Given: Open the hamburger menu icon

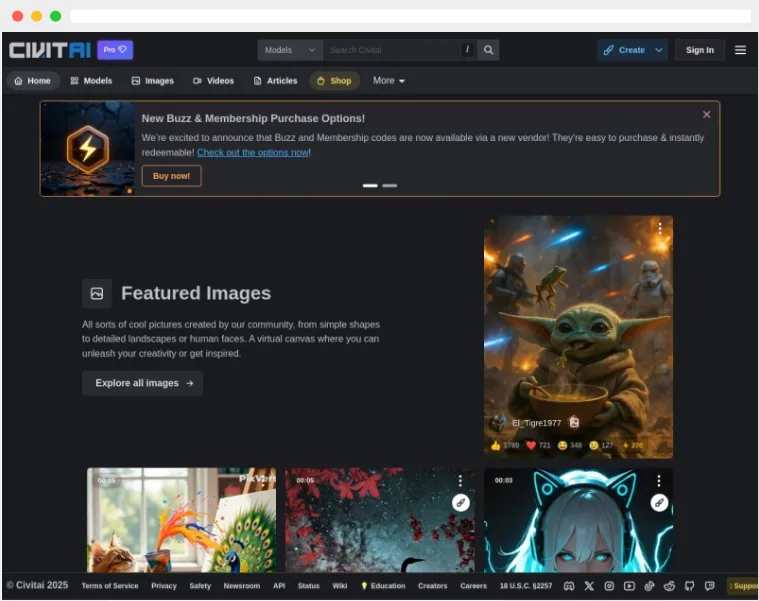Looking at the screenshot, I should point(740,50).
